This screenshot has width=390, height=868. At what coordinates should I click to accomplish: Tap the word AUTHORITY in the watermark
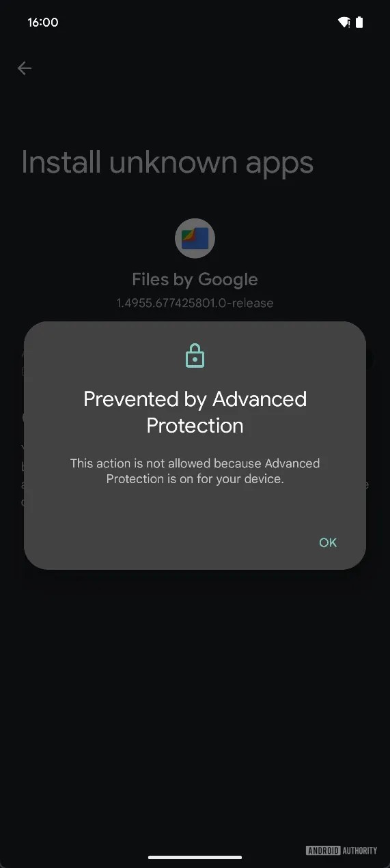(359, 850)
